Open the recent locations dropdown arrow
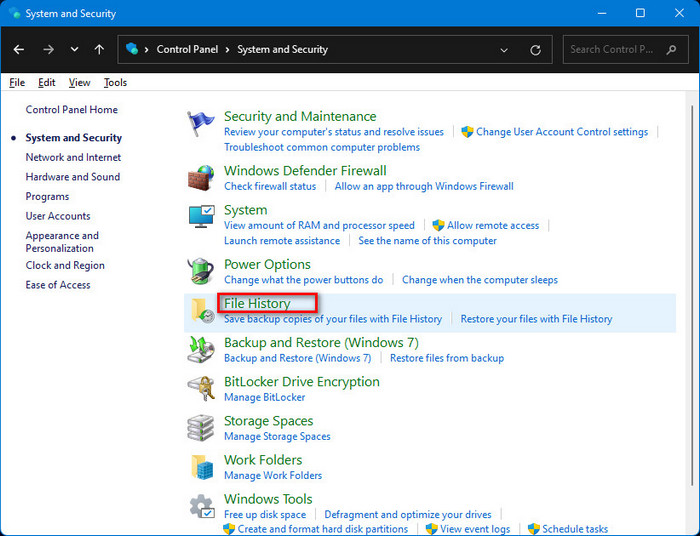 coord(75,50)
